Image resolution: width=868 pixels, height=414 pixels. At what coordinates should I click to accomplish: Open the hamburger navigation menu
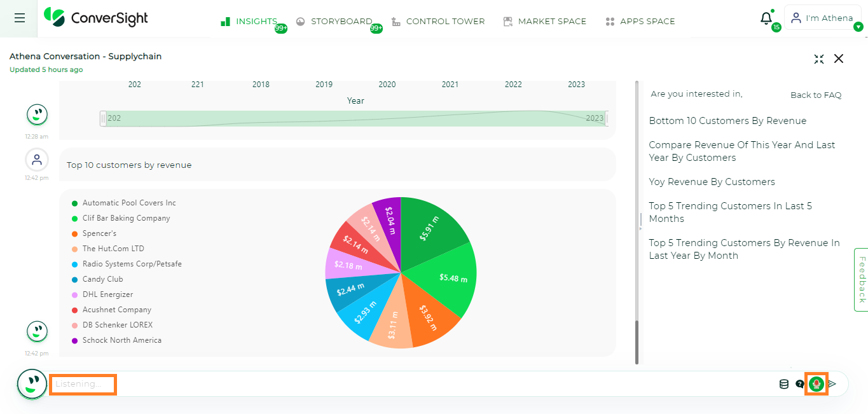point(18,18)
